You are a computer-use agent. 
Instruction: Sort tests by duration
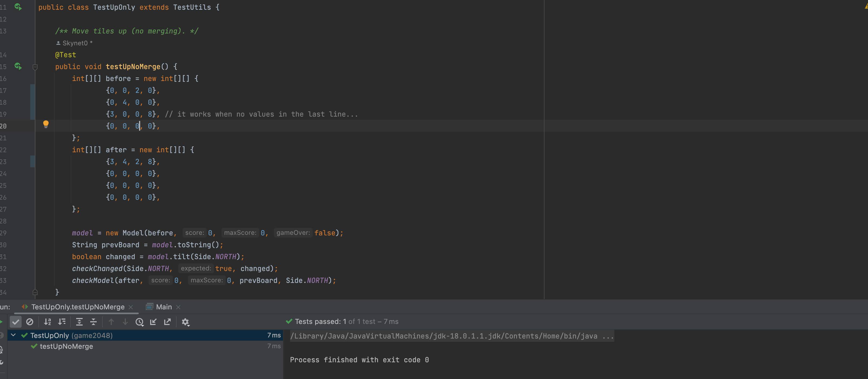tap(62, 322)
